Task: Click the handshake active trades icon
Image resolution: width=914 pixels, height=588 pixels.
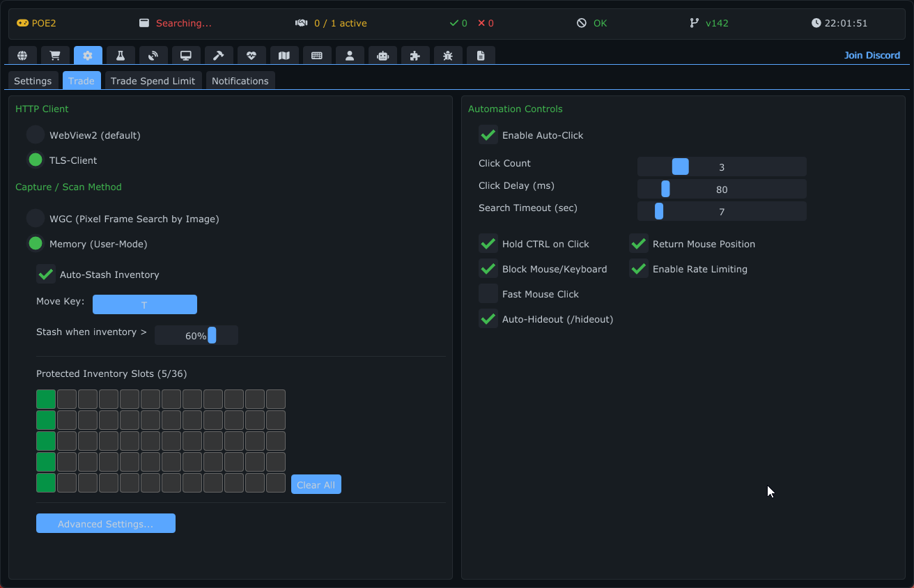Action: pos(302,23)
